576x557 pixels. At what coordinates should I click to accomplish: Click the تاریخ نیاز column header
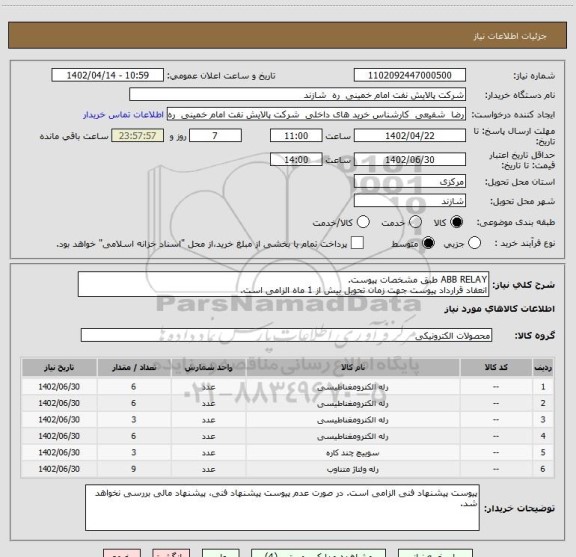59,367
